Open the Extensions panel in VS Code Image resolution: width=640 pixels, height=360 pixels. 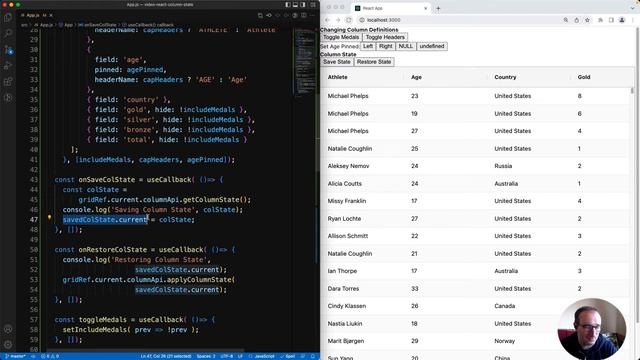[8, 82]
